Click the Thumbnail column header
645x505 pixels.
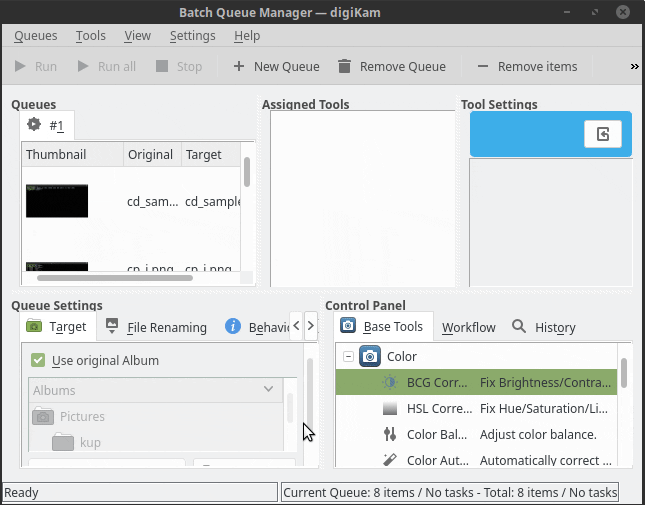click(72, 155)
